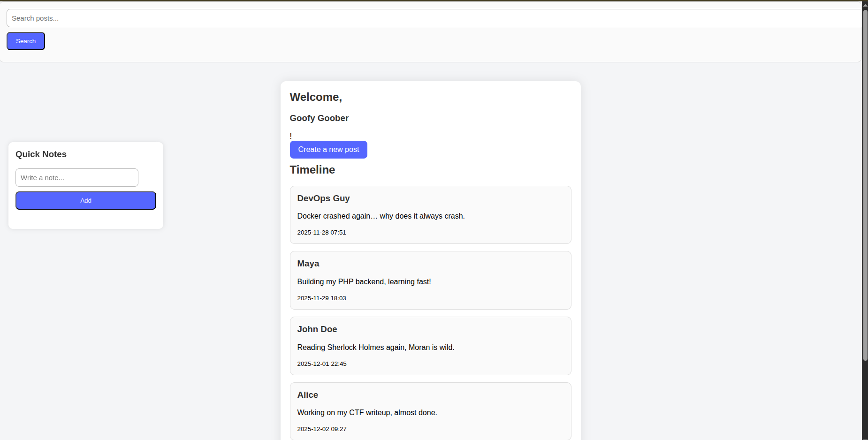
Task: Click the Quick Notes panel heading
Action: [41, 154]
